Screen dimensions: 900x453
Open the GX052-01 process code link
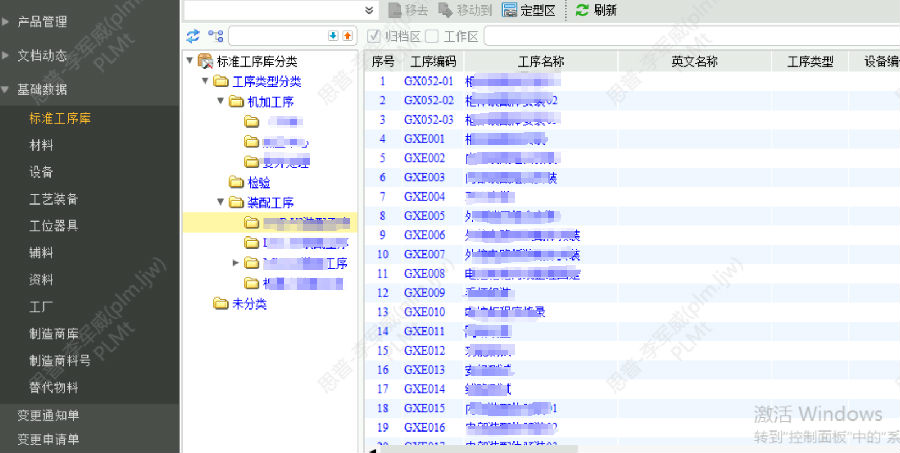click(x=428, y=81)
